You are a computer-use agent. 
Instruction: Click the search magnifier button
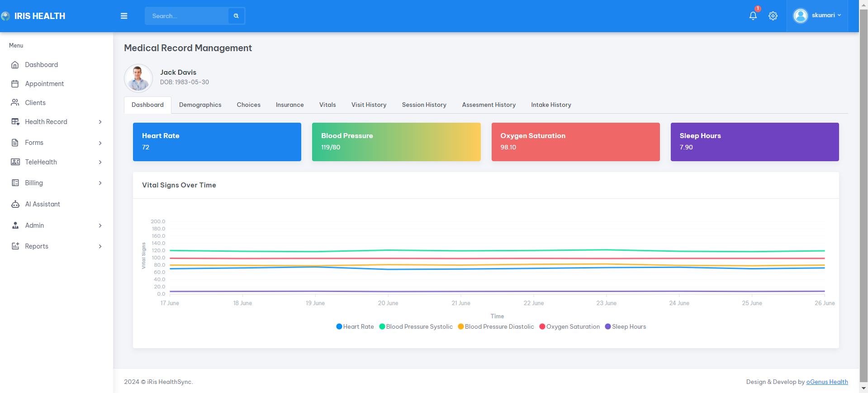pos(236,16)
